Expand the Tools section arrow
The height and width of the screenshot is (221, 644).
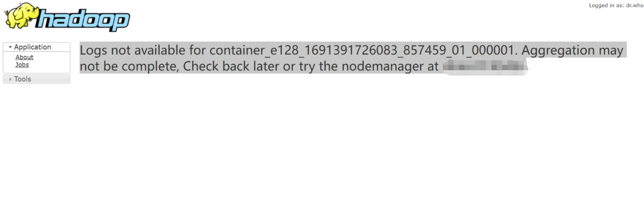click(x=10, y=79)
